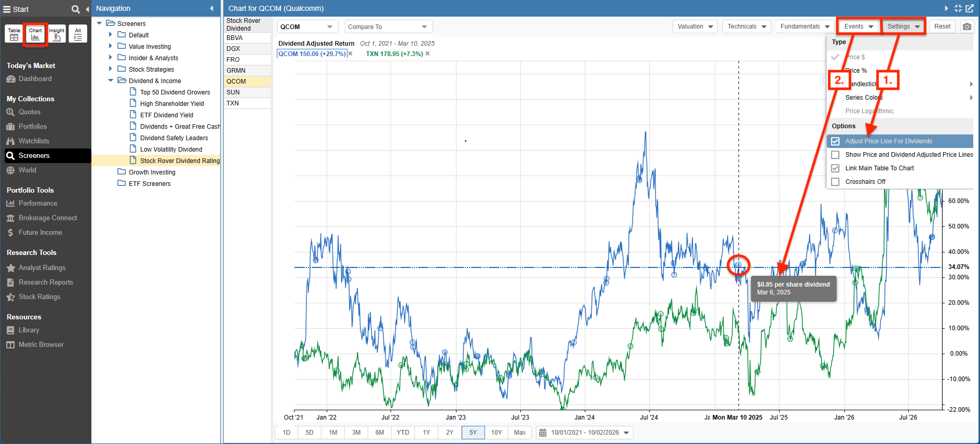Click the Reset button
This screenshot has width=980, height=444.
pos(942,26)
